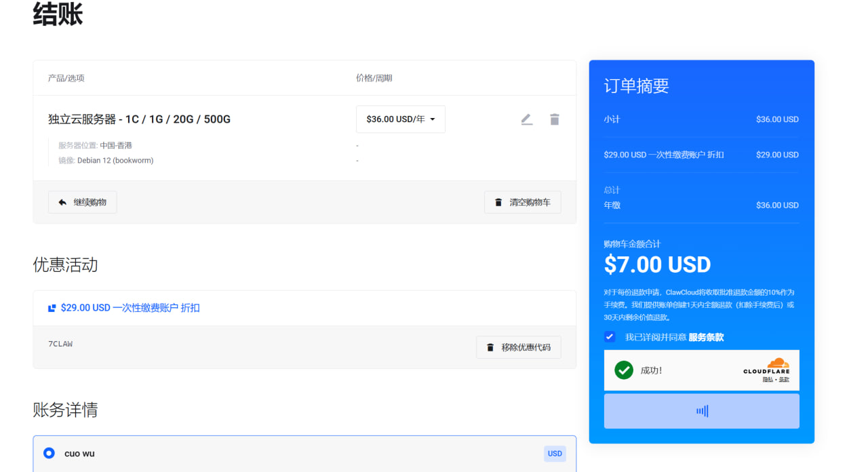The image size is (868, 472).
Task: Click the 优惠活动 section heading
Action: (65, 264)
